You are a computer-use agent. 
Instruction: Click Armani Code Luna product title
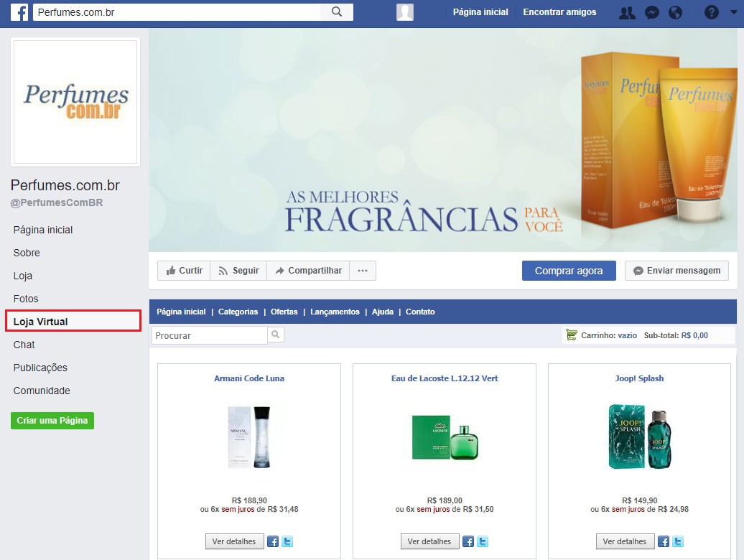coord(249,378)
